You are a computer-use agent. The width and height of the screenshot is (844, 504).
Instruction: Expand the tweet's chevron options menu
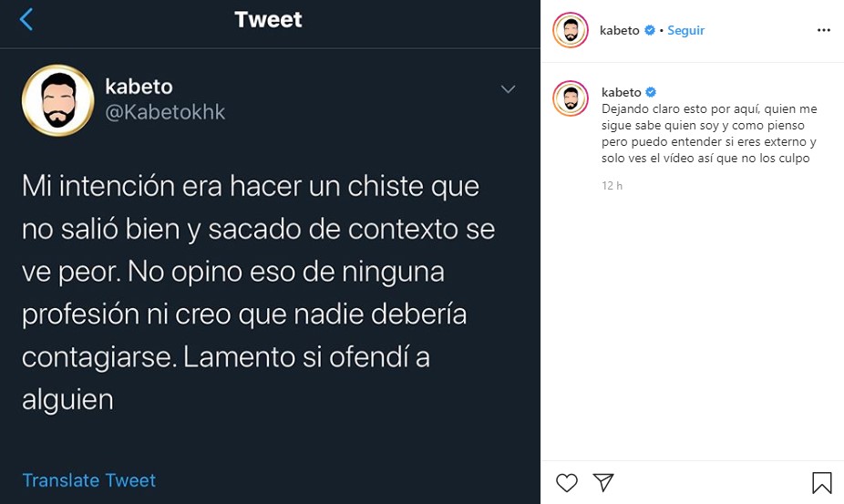(509, 88)
